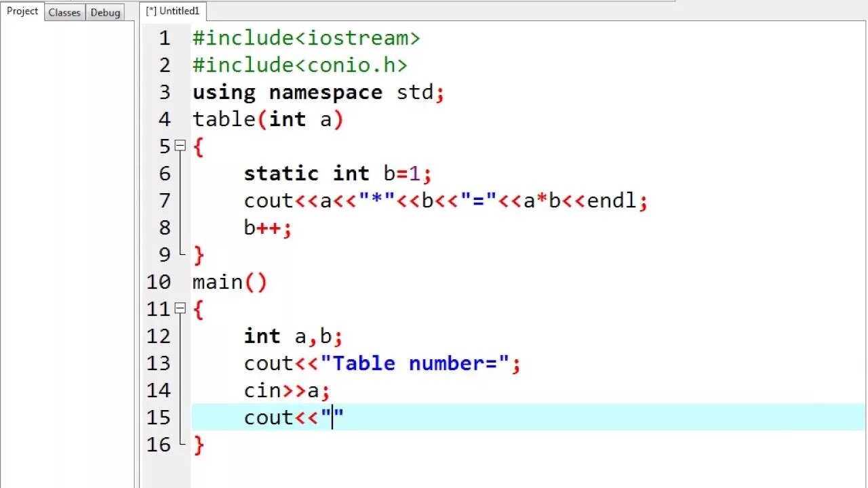Click the 'static int b=1;' declaration
868x488 pixels.
338,174
